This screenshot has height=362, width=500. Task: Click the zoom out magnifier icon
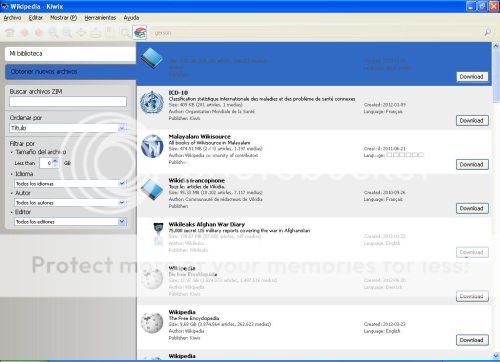67,33
